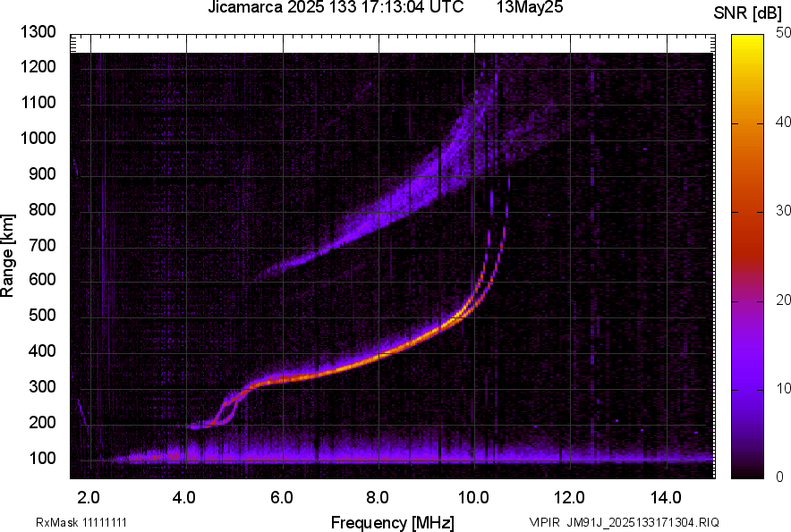
Task: Click the Range [km] axis label
Action: (8, 255)
